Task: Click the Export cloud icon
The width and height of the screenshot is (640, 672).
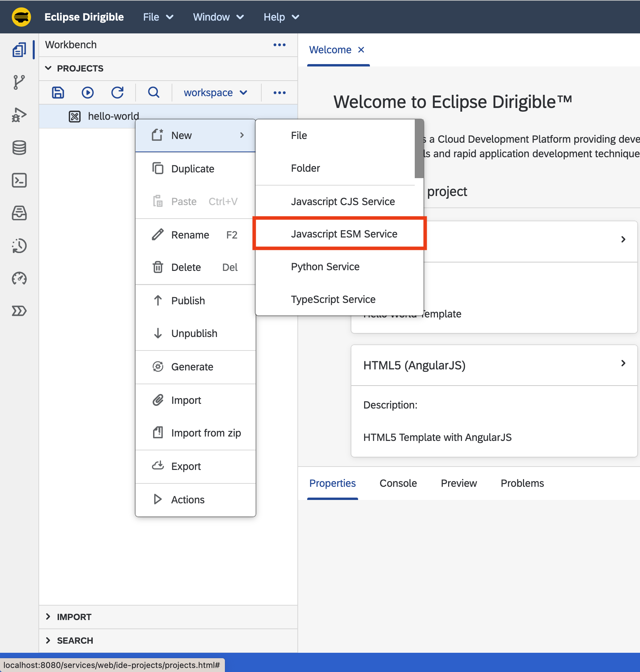Action: click(157, 466)
